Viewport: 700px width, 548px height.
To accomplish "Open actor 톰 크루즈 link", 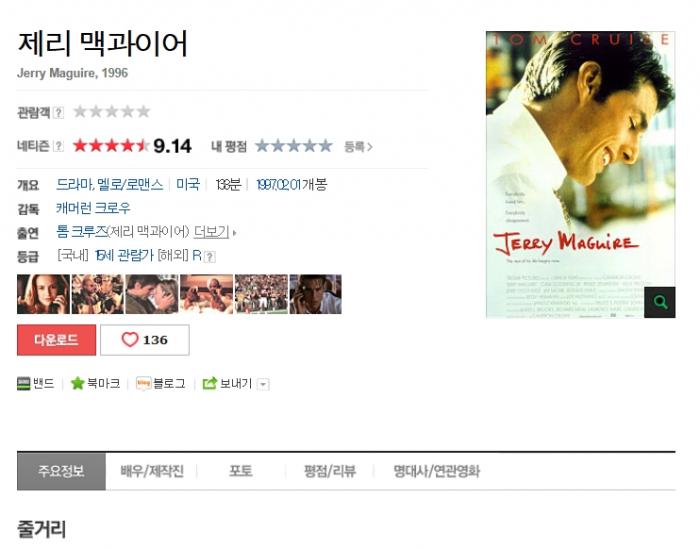I will [x=82, y=232].
